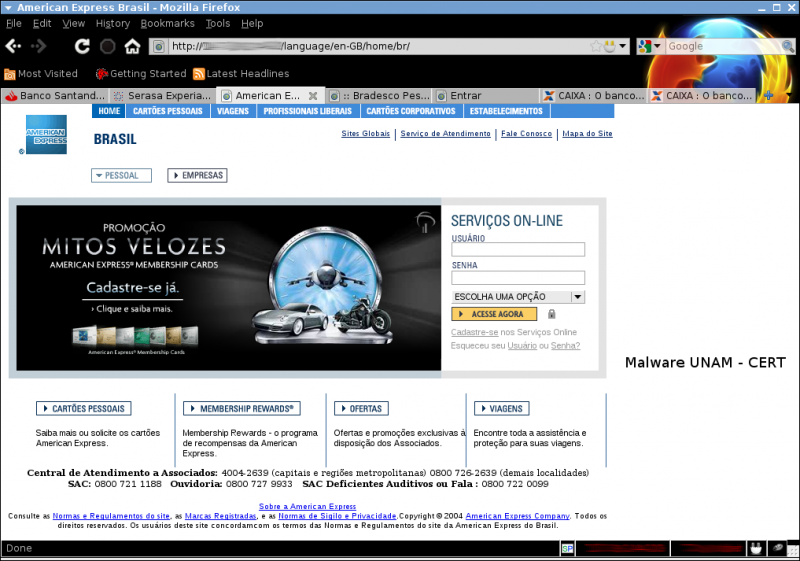Follow Sobre a American Express link
This screenshot has width=800, height=561.
[x=308, y=506]
